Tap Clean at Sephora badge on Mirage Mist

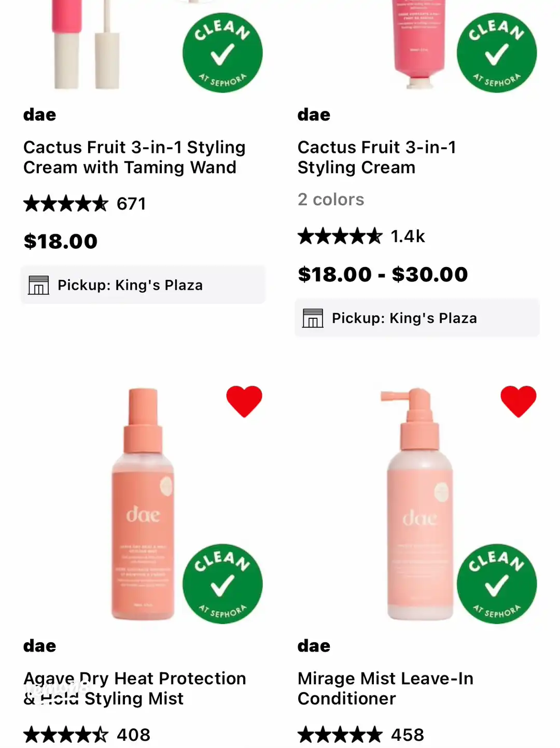[497, 584]
